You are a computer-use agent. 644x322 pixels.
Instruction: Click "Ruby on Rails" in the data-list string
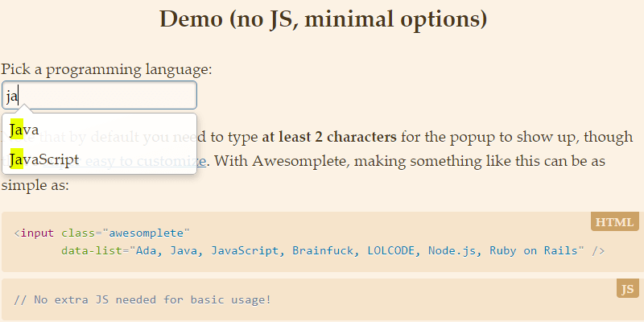(542, 251)
